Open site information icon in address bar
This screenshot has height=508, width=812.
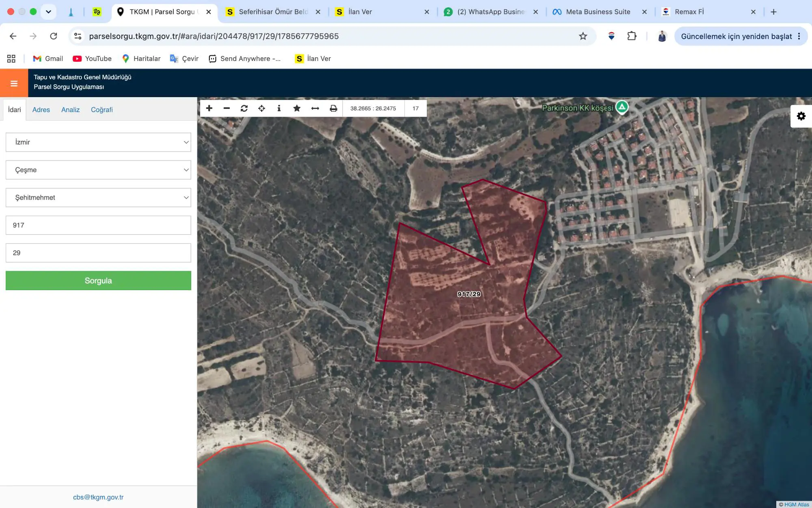point(78,36)
